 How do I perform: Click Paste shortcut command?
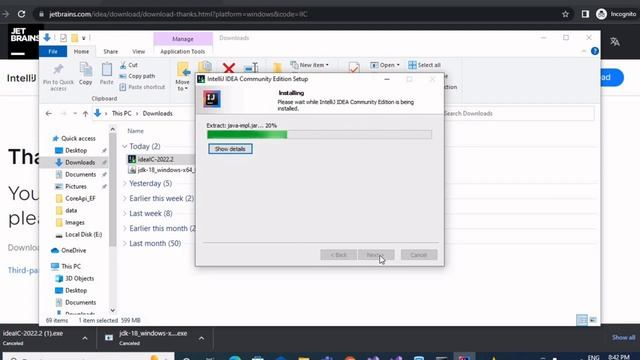[142, 87]
